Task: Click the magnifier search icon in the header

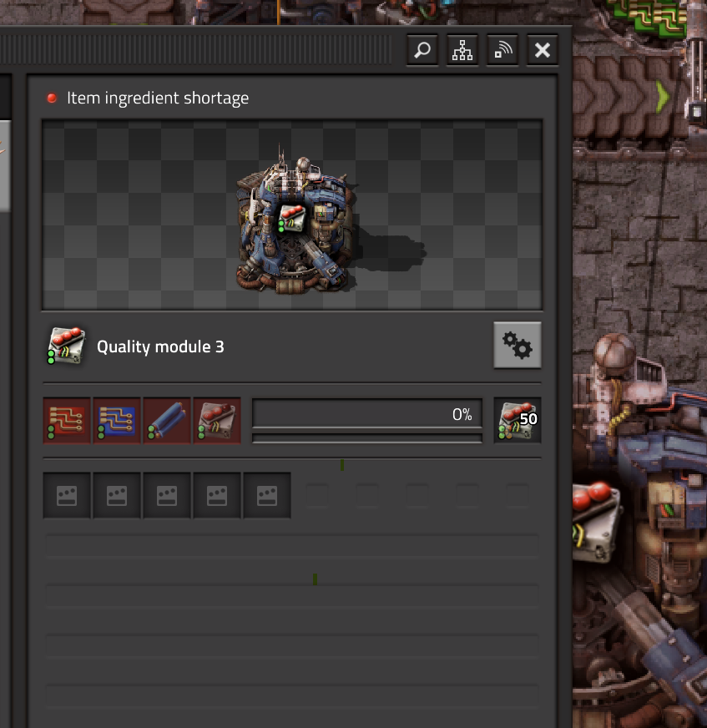Action: 422,50
